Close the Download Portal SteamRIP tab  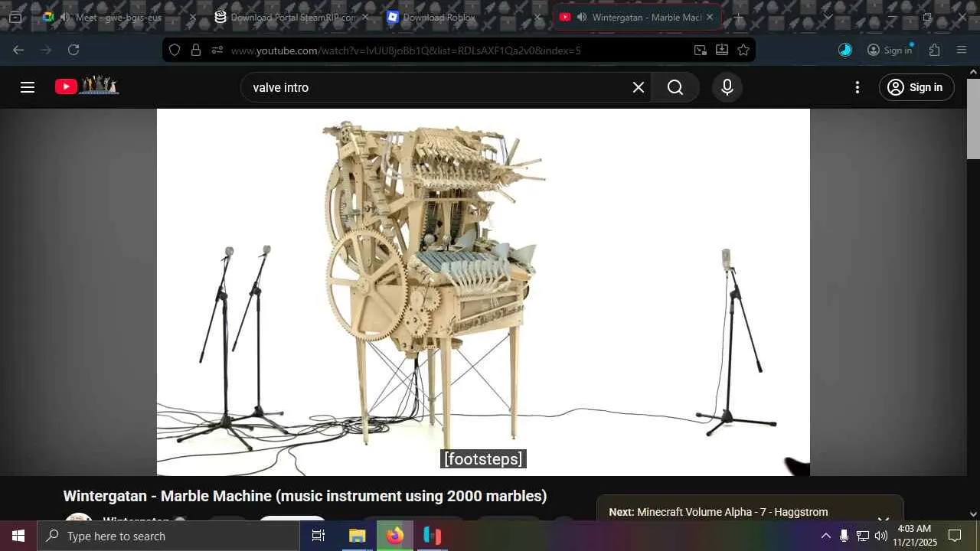pyautogui.click(x=365, y=17)
